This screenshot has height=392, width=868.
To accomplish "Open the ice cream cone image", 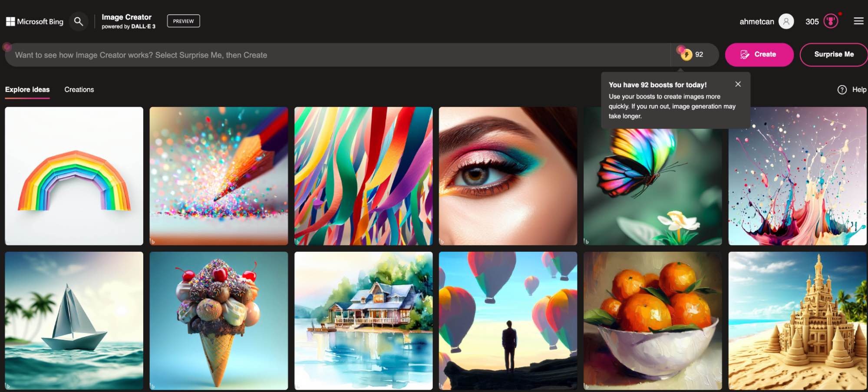I will pos(218,320).
